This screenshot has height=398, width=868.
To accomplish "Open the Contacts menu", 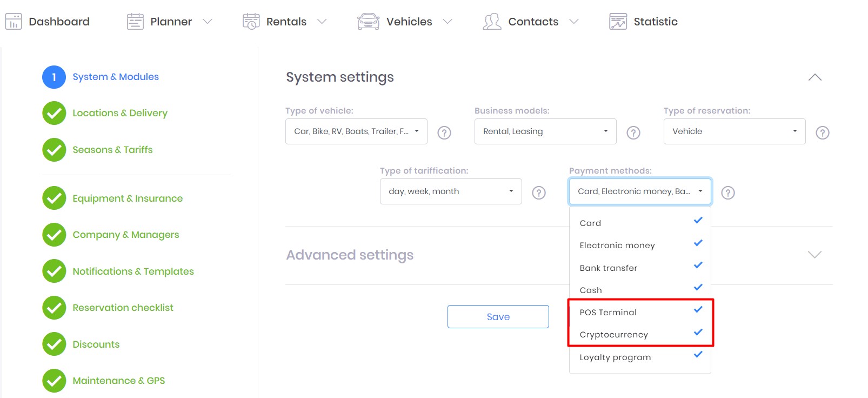I will click(x=532, y=22).
